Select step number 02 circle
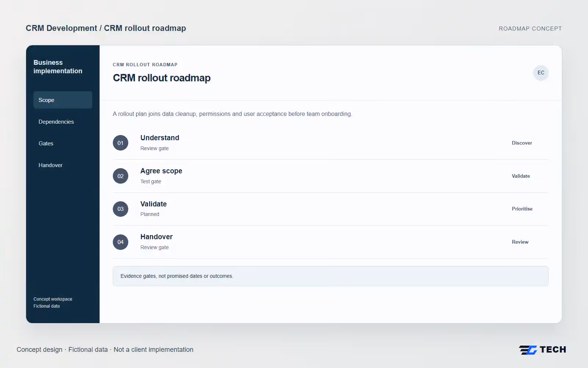The height and width of the screenshot is (368, 588). tap(121, 176)
